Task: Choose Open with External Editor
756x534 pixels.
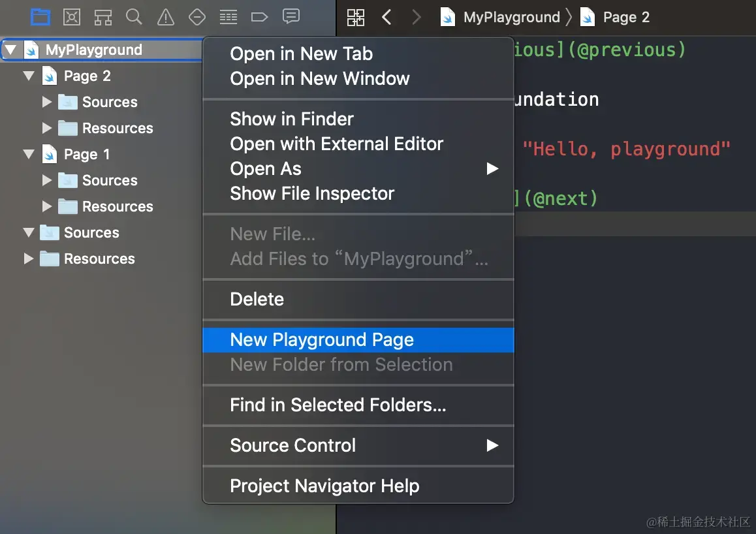Action: pos(358,144)
